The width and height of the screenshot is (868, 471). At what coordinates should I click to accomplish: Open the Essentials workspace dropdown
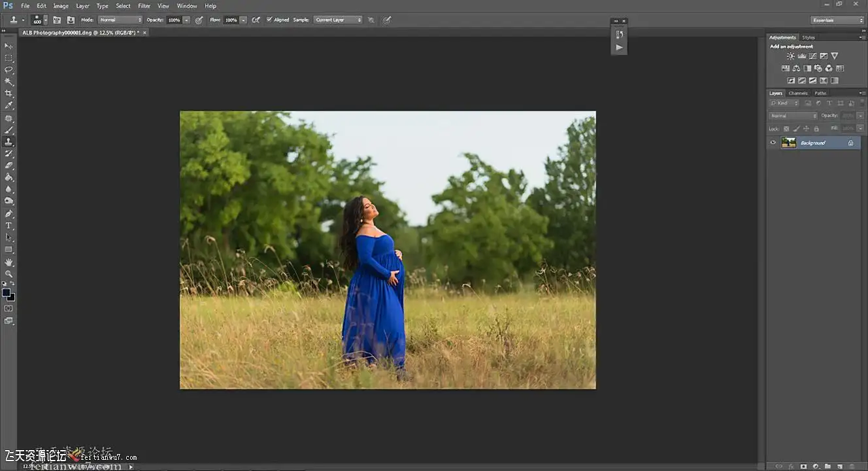837,20
